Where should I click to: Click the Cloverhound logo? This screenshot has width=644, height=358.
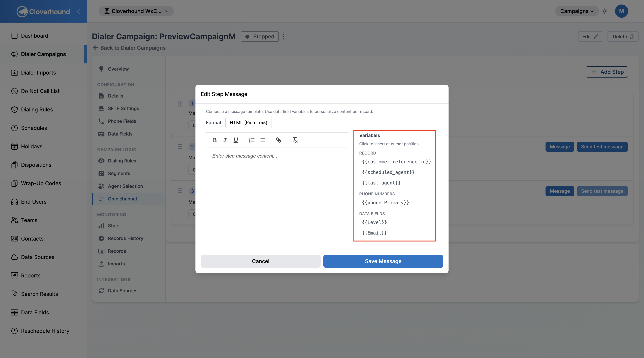(43, 11)
